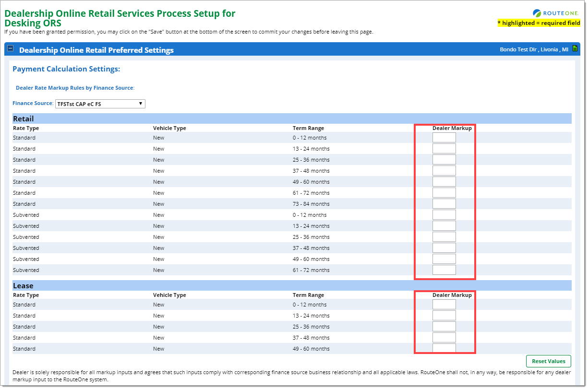Click Lease Standard 49 - 60 months markup field
Viewport: 588px width, 389px height.
pos(444,348)
